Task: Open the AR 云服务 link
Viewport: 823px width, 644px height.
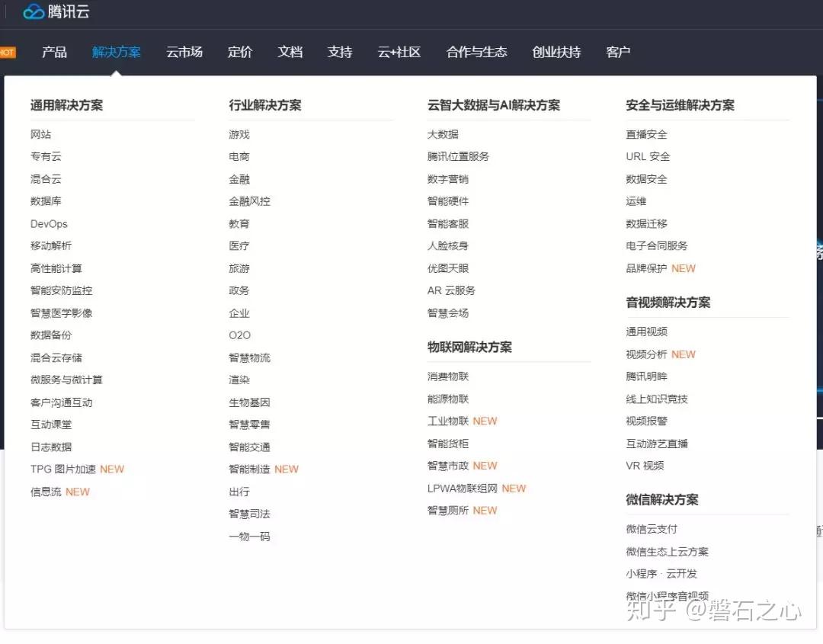Action: 451,290
